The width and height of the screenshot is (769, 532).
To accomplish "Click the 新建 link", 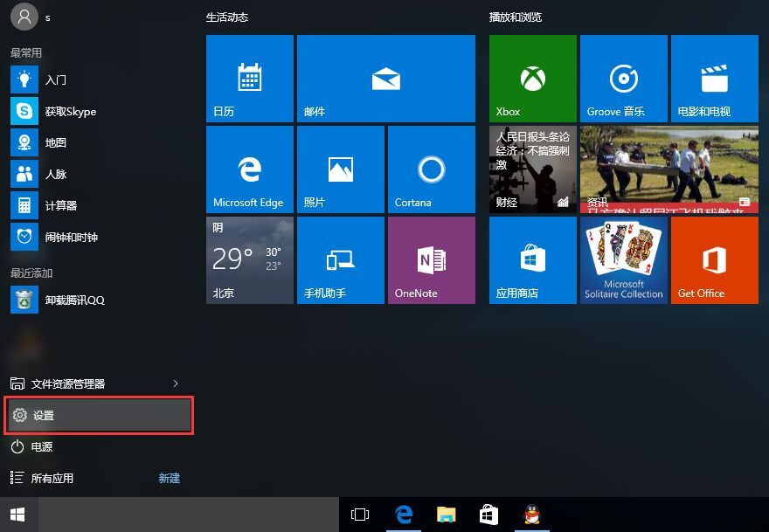I will tap(169, 478).
